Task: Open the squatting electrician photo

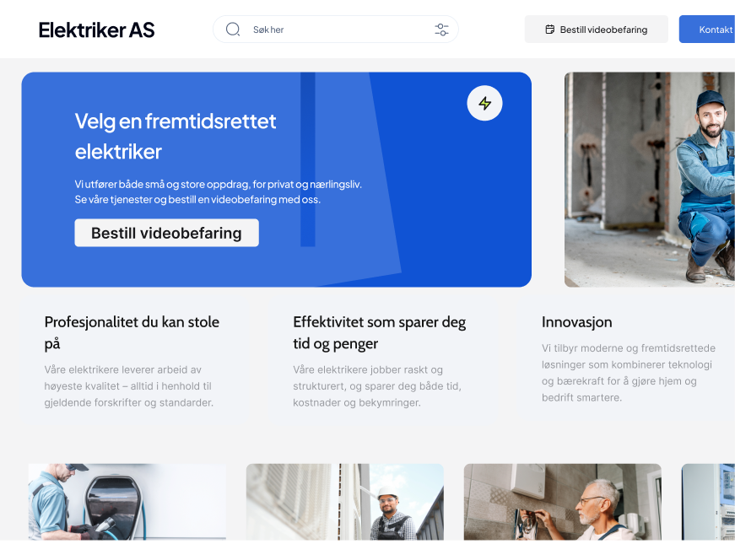Action: point(650,180)
